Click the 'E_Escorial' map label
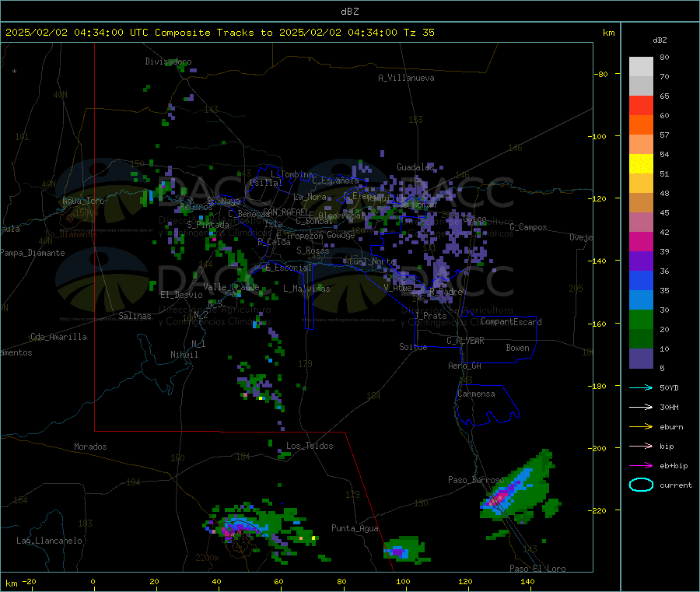The image size is (700, 592). pos(288,268)
